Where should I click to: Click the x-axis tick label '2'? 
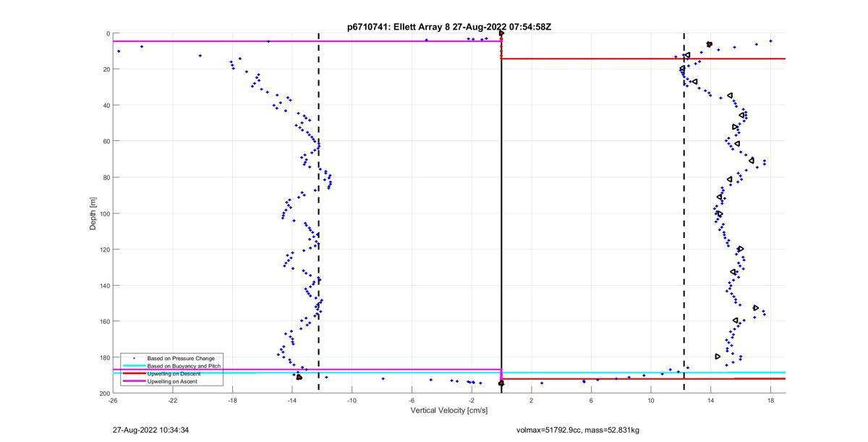pyautogui.click(x=531, y=401)
